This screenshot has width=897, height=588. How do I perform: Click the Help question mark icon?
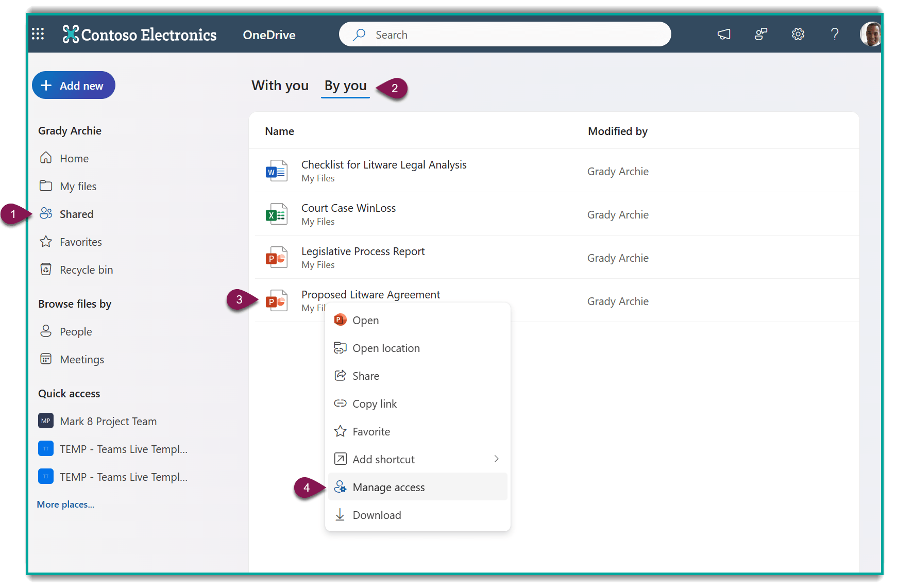835,34
